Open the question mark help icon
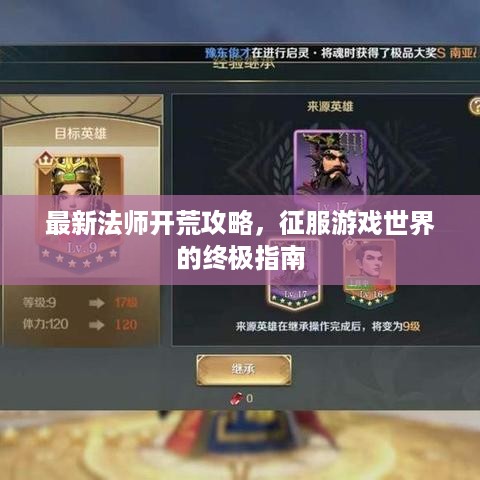This screenshot has width=480, height=480. [x=475, y=106]
